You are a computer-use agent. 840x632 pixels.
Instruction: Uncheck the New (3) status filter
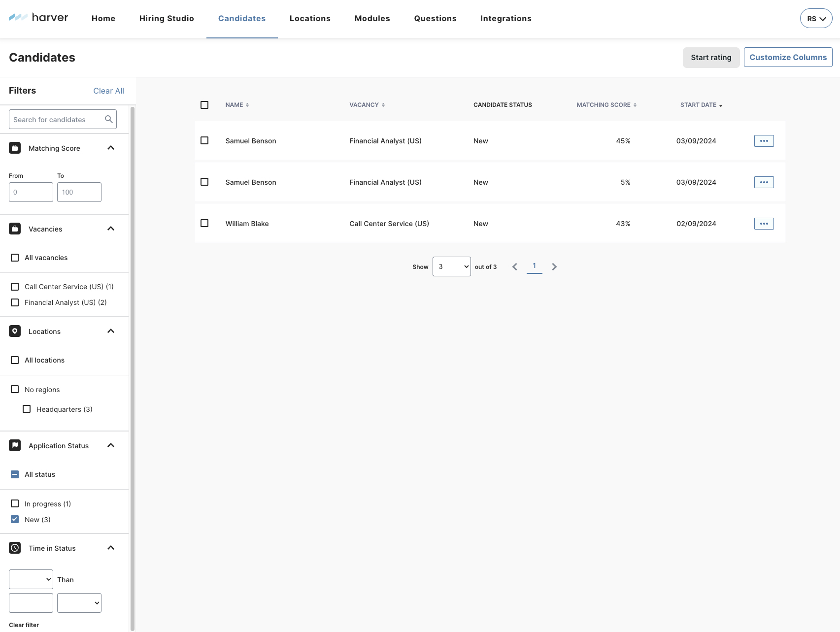[x=15, y=519]
